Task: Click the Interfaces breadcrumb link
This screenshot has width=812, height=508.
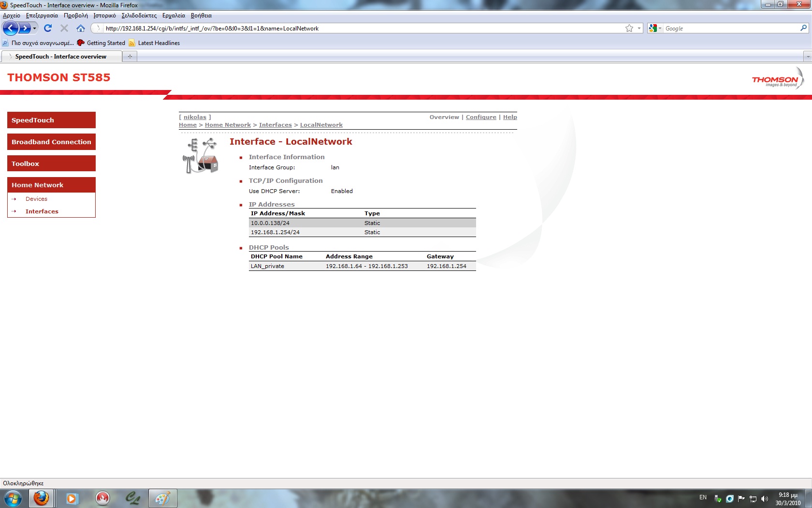Action: (275, 125)
